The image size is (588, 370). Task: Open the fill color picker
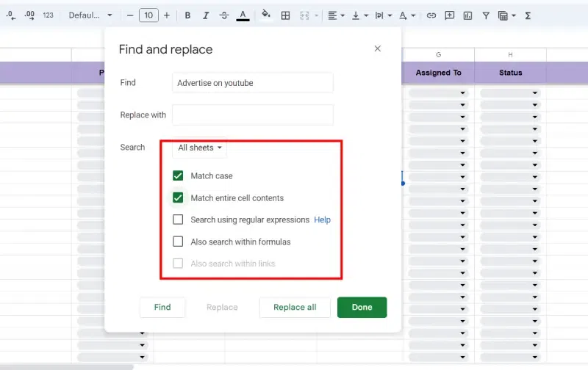point(266,15)
